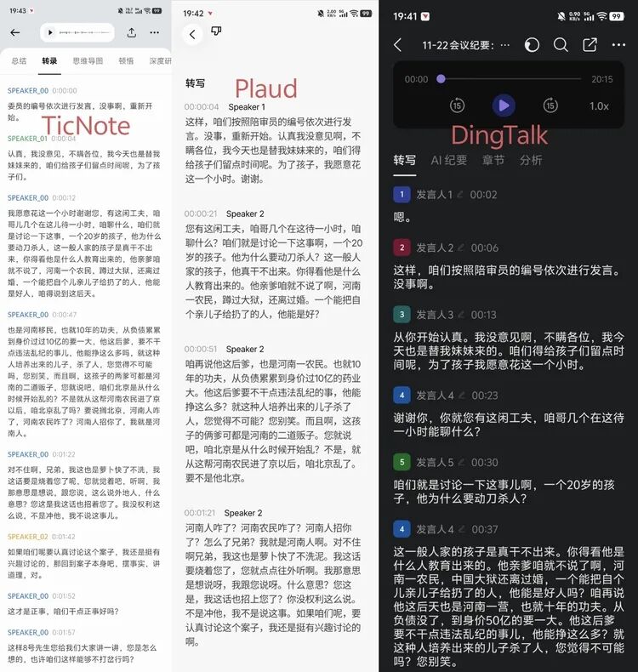Click the red badge for 发言人2
Screen dimensions: 638x672
click(x=402, y=248)
